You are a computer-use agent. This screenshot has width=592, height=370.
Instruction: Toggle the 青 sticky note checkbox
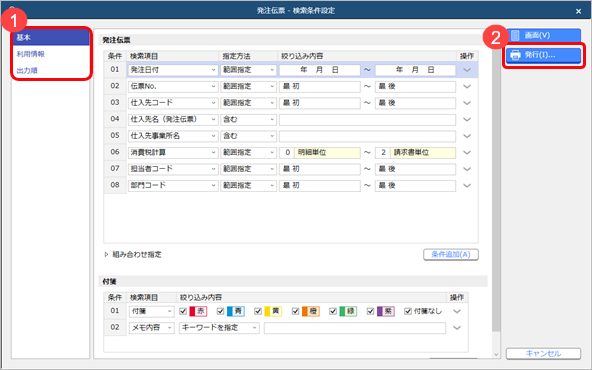(220, 311)
